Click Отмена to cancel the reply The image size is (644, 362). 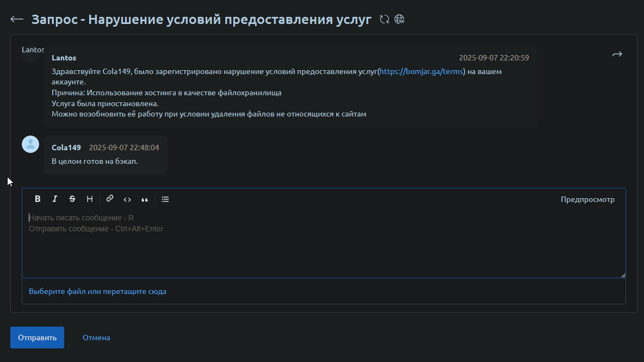point(96,338)
